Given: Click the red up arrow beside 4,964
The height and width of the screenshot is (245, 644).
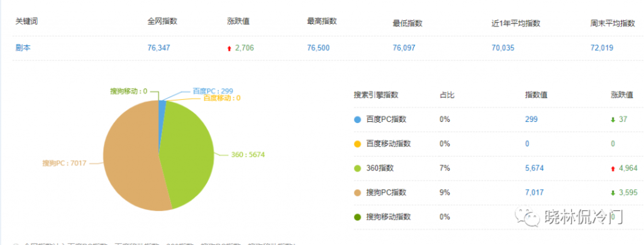Looking at the screenshot, I should pyautogui.click(x=613, y=168).
